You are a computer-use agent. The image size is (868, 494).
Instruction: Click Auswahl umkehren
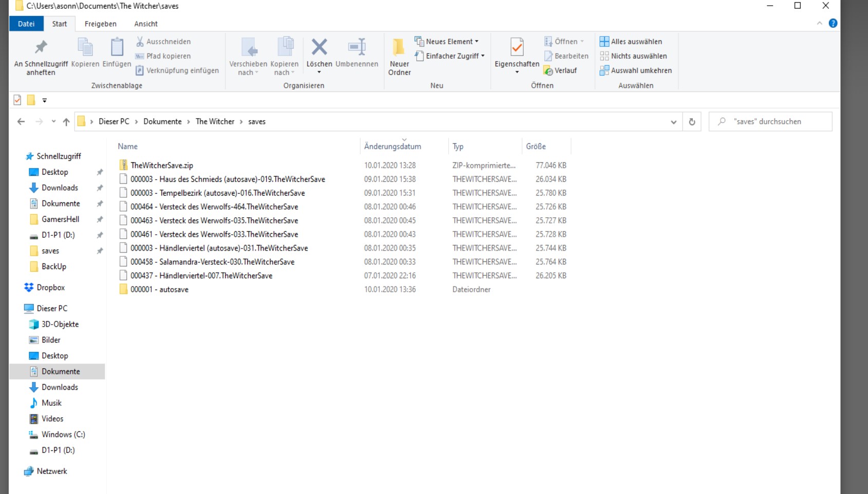(x=636, y=70)
